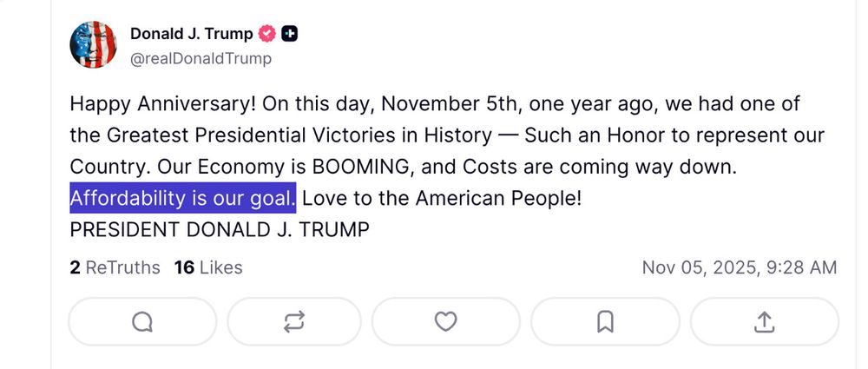Click the reply speech bubble icon

142,322
